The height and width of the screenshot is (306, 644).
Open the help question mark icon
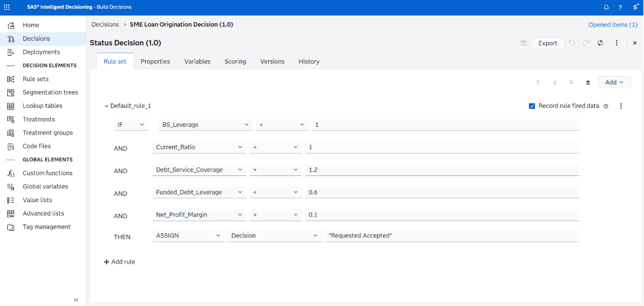pos(620,7)
